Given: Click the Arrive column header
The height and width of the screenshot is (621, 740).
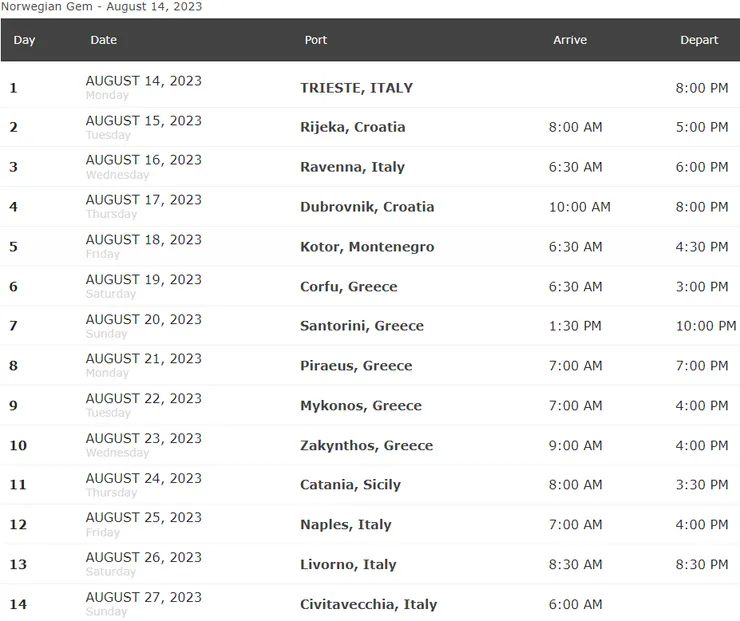Looking at the screenshot, I should click(570, 40).
